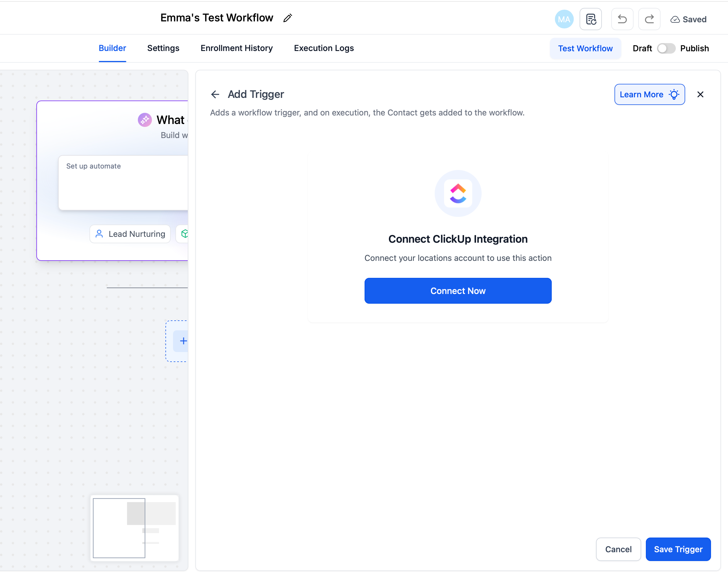Image resolution: width=728 pixels, height=578 pixels.
Task: Go back using Add Trigger arrow
Action: [x=215, y=94]
